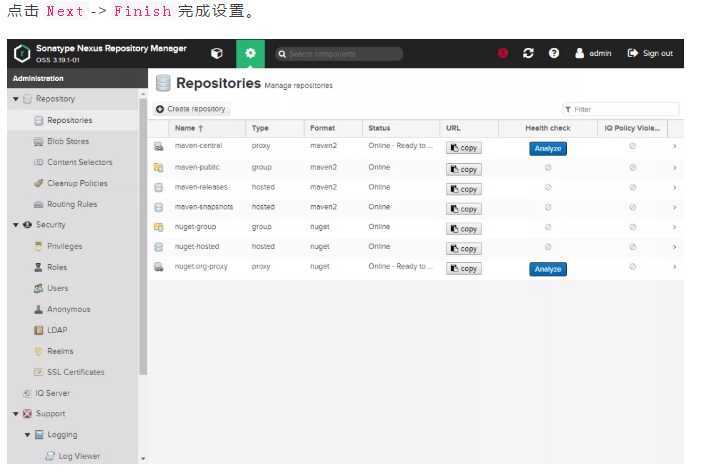This screenshot has width=706, height=472.
Task: Copy URL of maven-public
Action: (464, 169)
